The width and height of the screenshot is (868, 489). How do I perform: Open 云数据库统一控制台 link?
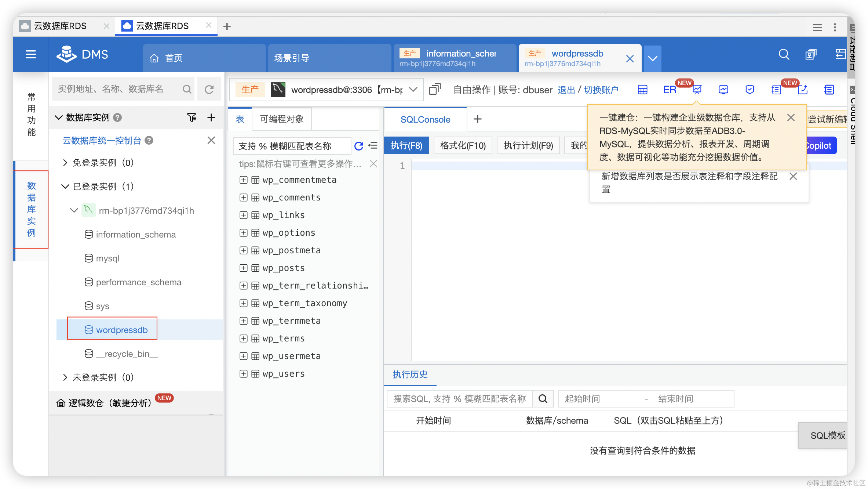(x=102, y=141)
